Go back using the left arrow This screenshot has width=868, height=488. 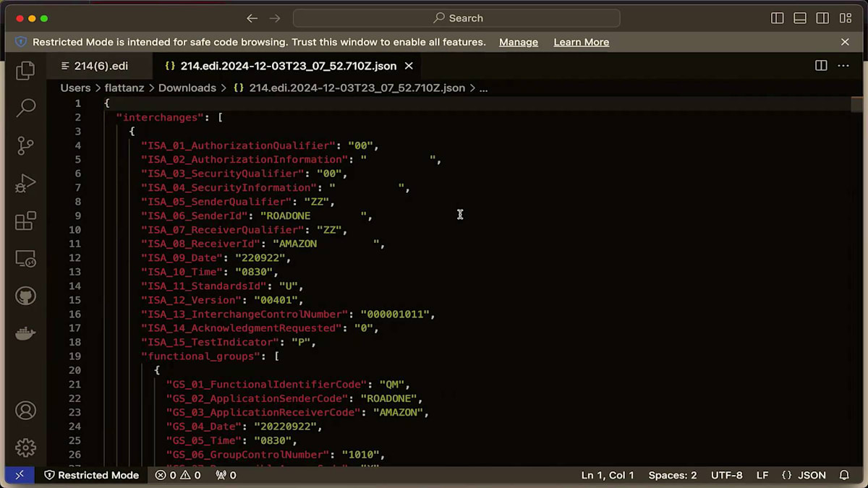[x=252, y=18]
